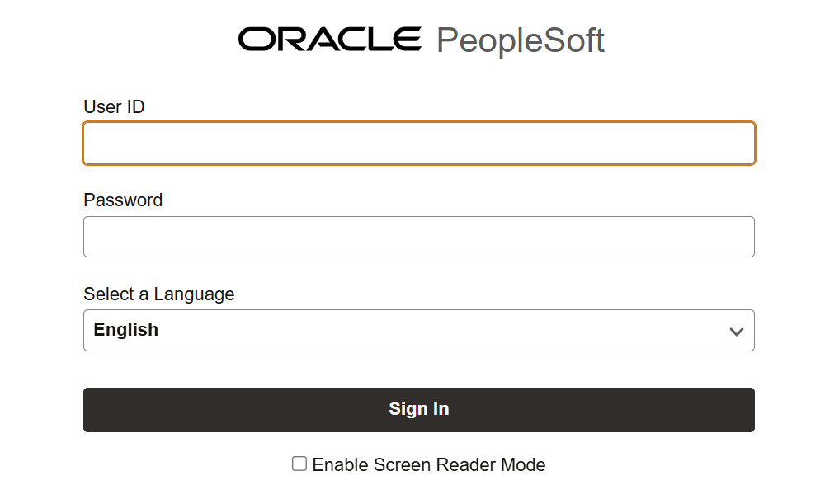Click the selected "English" language value

click(x=125, y=330)
